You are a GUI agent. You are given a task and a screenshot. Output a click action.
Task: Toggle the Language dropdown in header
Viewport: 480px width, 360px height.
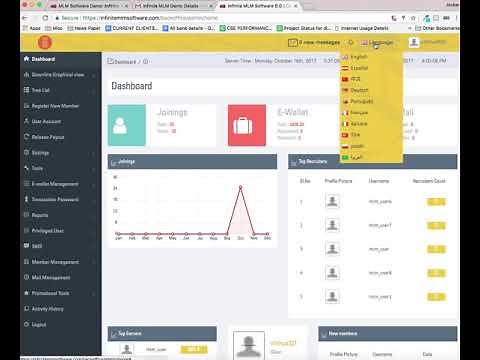click(377, 42)
